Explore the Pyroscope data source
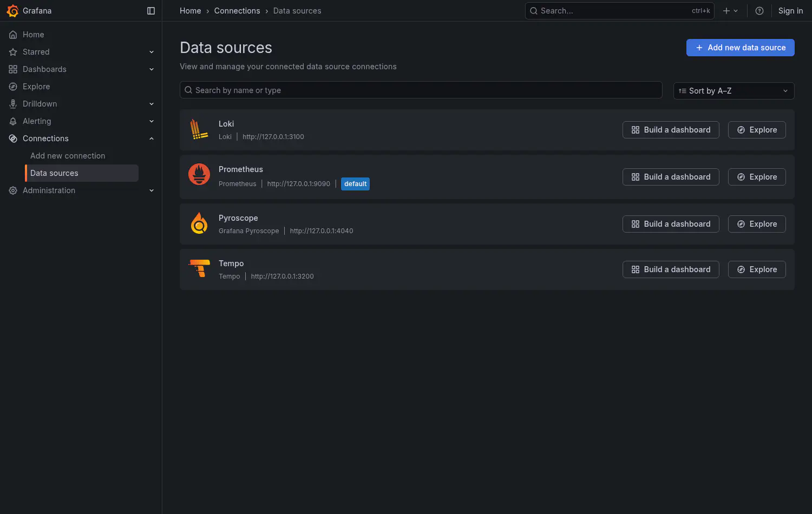 click(757, 224)
